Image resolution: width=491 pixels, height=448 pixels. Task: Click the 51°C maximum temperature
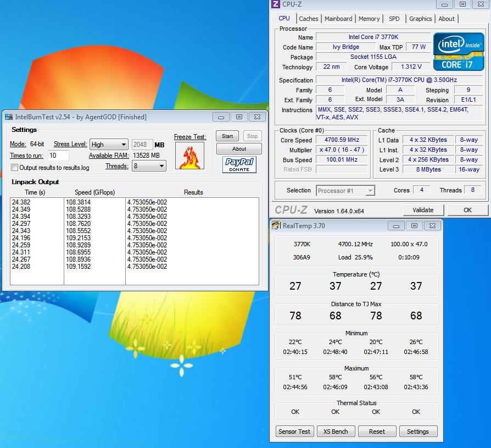coord(295,377)
